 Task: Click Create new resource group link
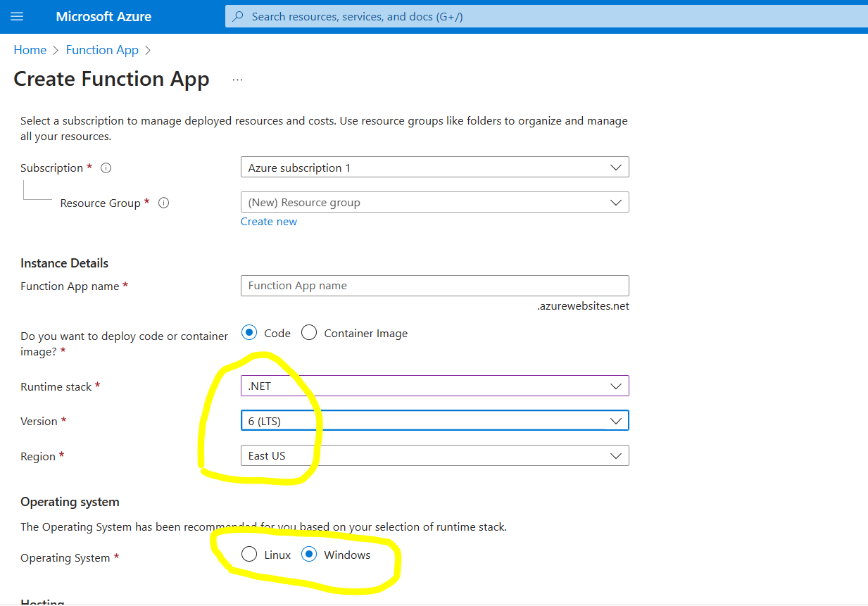[269, 221]
